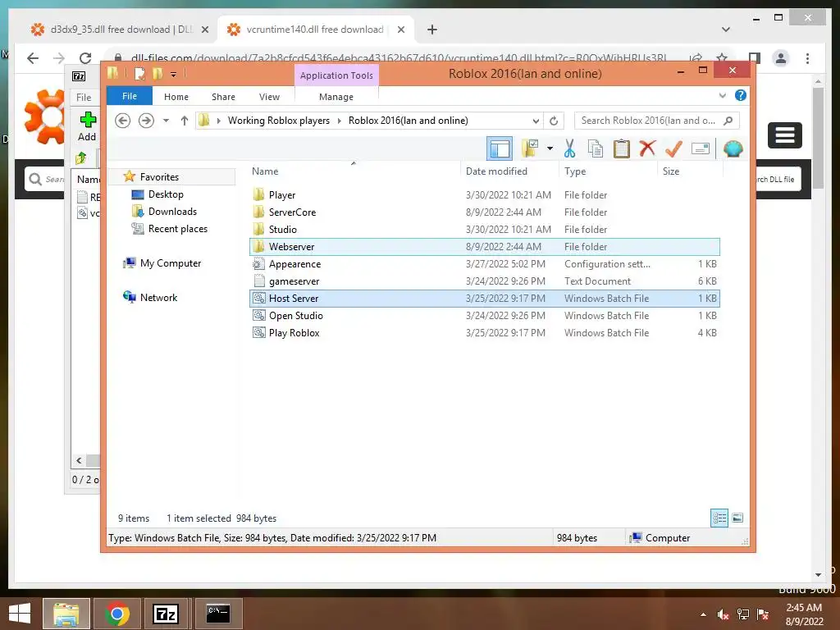The height and width of the screenshot is (630, 840).
Task: Open new Chrome tab plus button
Action: [431, 30]
